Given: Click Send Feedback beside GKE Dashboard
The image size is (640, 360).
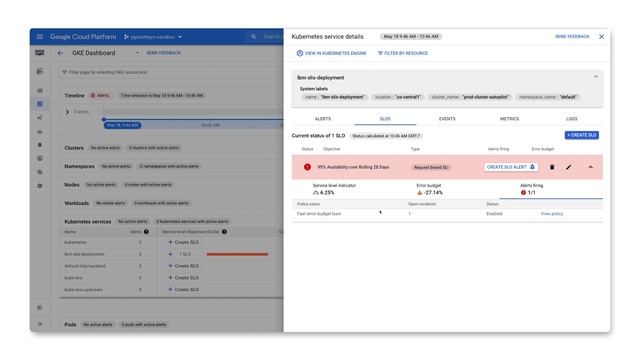Looking at the screenshot, I should tap(164, 53).
